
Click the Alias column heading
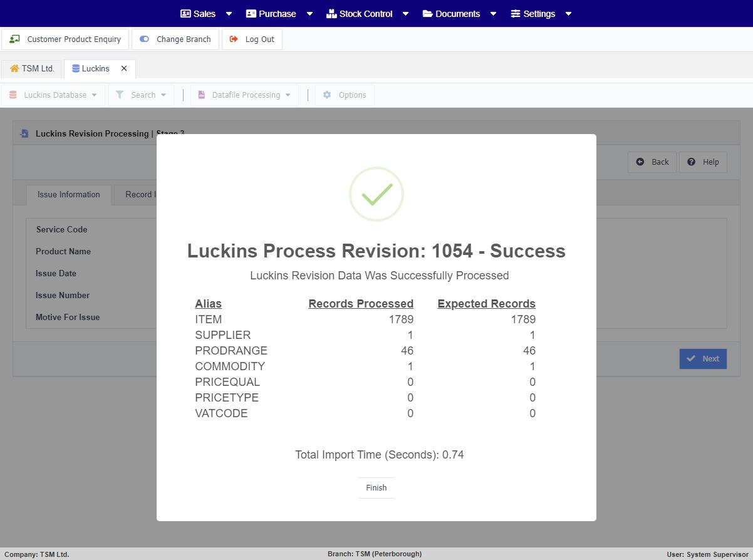(208, 303)
